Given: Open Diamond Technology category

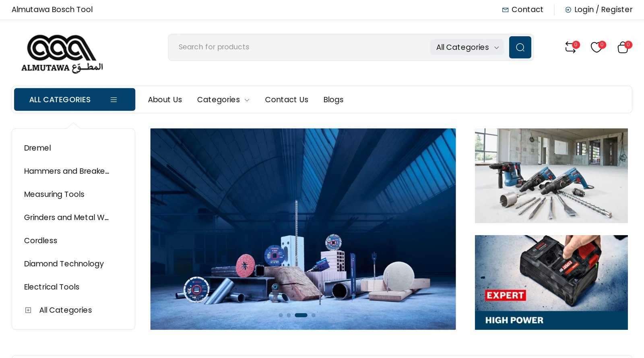Looking at the screenshot, I should tap(64, 264).
